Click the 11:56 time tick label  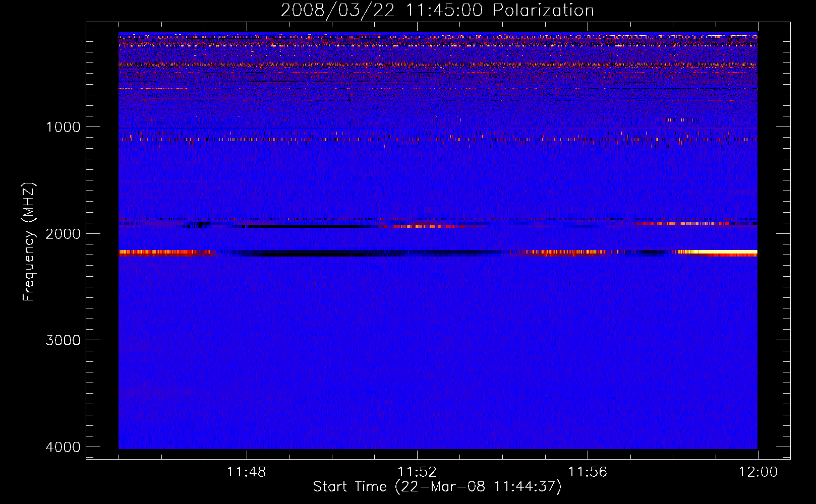pos(588,472)
